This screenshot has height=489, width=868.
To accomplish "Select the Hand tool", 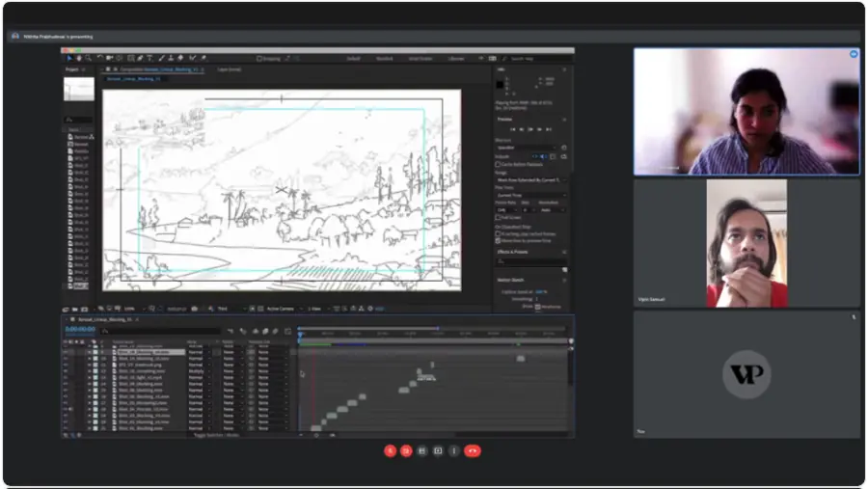I will (79, 58).
